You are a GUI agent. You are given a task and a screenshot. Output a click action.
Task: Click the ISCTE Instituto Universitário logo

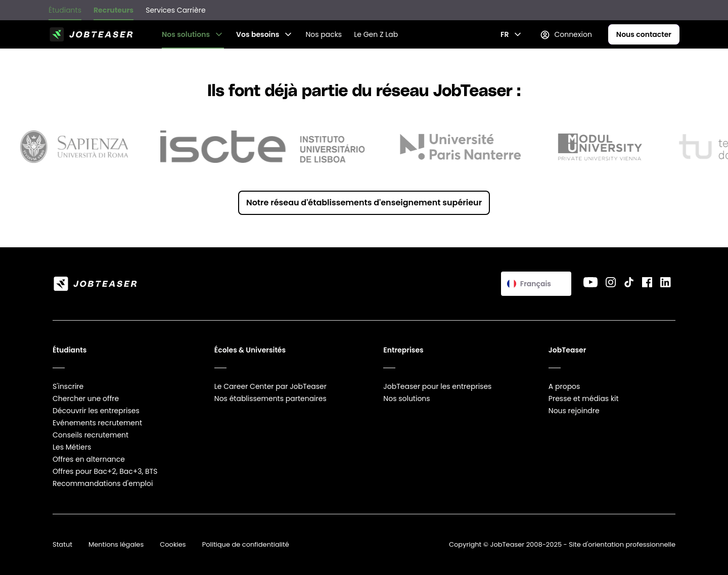pos(262,147)
